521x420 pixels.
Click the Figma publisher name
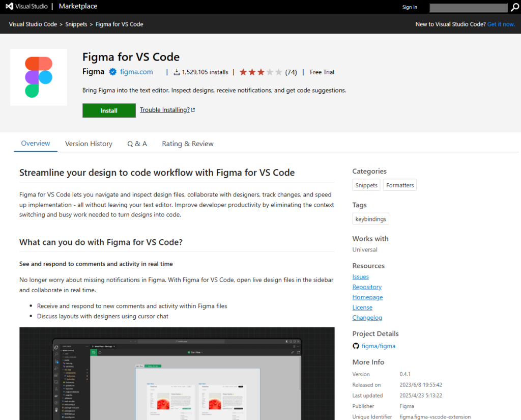point(94,71)
